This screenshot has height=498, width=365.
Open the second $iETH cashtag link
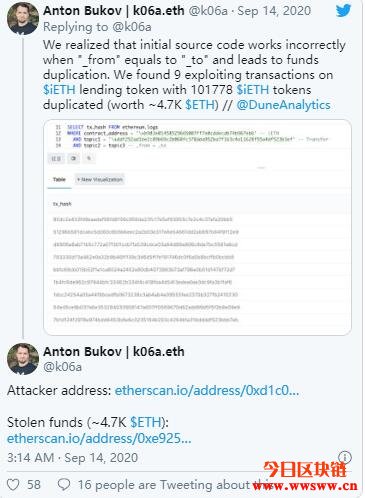(x=253, y=90)
